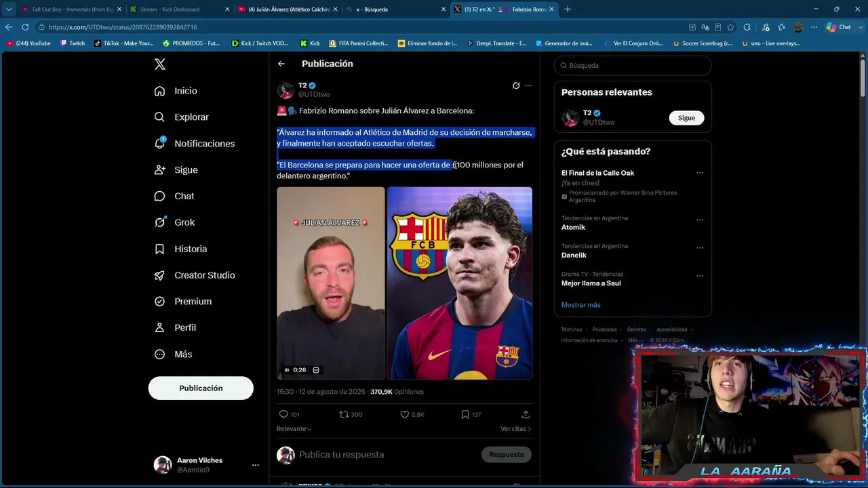Open Sigue in the sidebar
The height and width of the screenshot is (488, 868).
tap(176, 170)
